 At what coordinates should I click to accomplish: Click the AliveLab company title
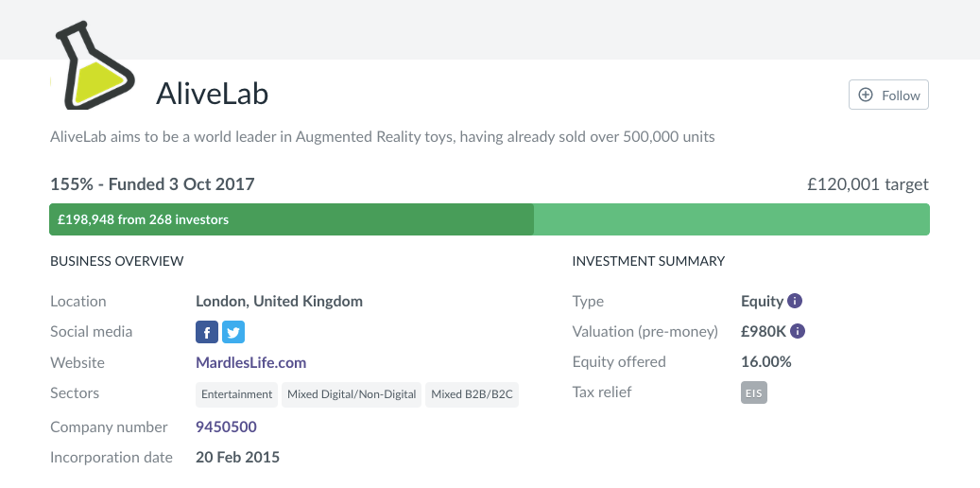[212, 94]
